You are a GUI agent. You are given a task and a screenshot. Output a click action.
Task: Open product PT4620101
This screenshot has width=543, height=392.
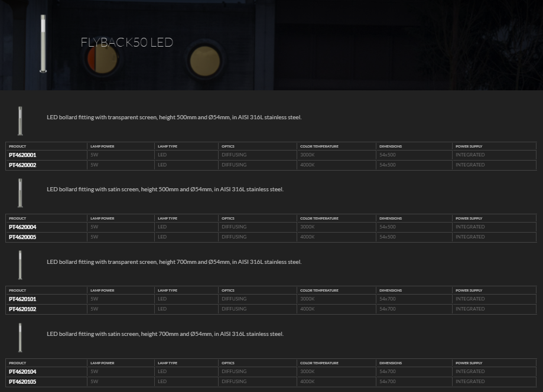pos(22,299)
